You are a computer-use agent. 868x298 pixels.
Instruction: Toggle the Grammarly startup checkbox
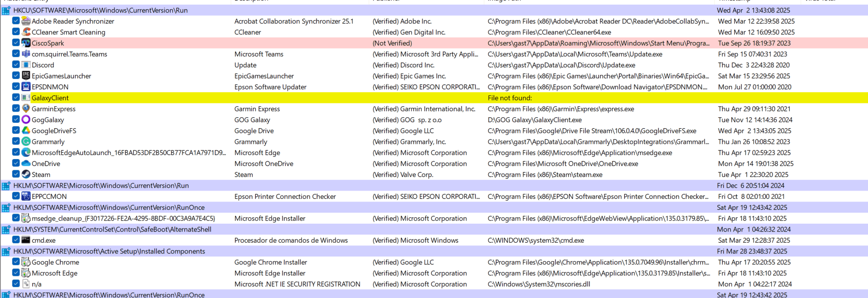coord(16,142)
